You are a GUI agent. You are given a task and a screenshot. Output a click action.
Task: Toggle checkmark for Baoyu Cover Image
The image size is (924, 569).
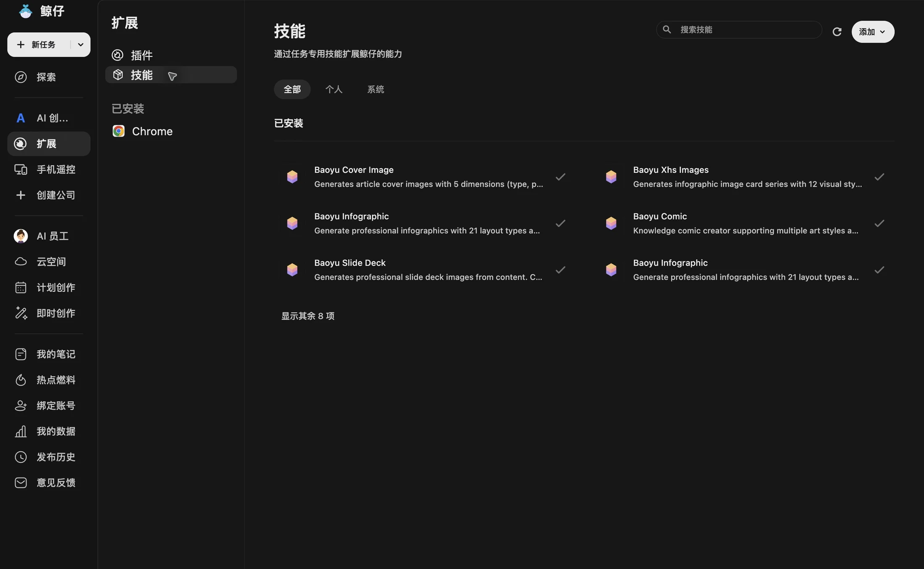(x=560, y=177)
